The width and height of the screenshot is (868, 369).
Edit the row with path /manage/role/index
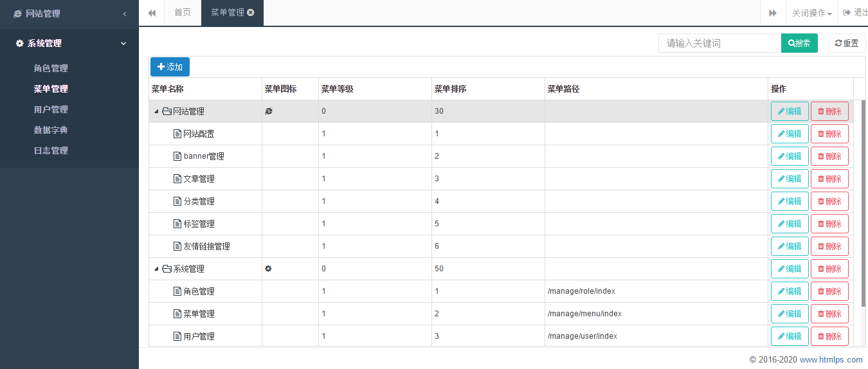[x=790, y=291]
